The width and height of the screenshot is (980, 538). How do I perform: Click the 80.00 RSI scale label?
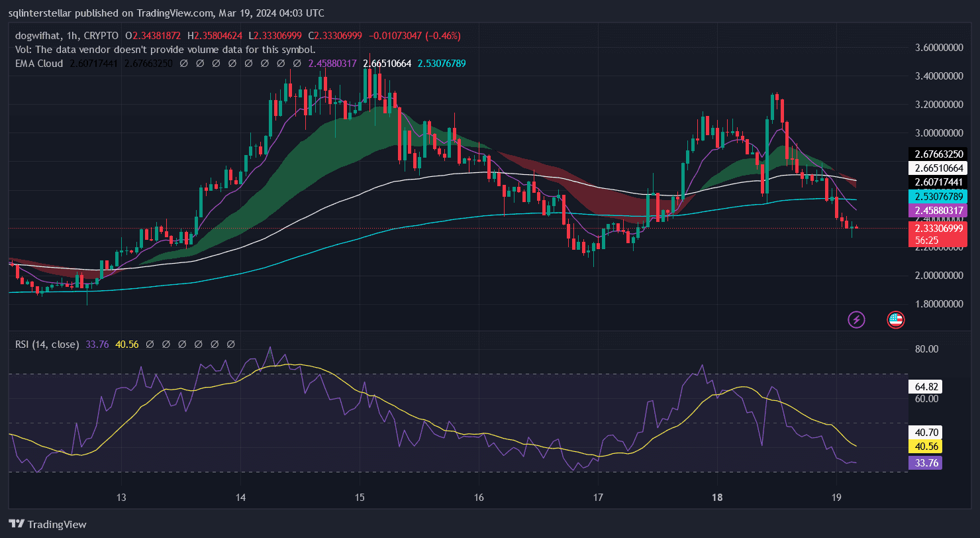coord(926,349)
